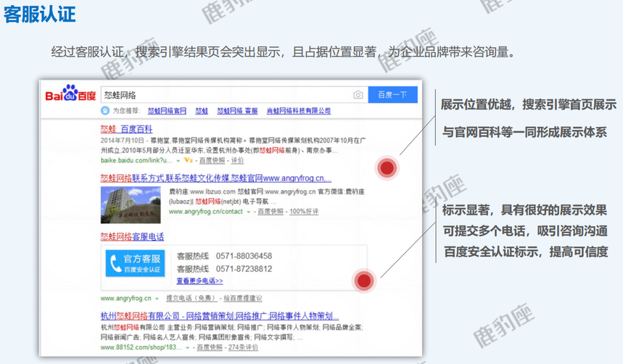
Task: Click the Baidu logo
Action: coord(71,94)
